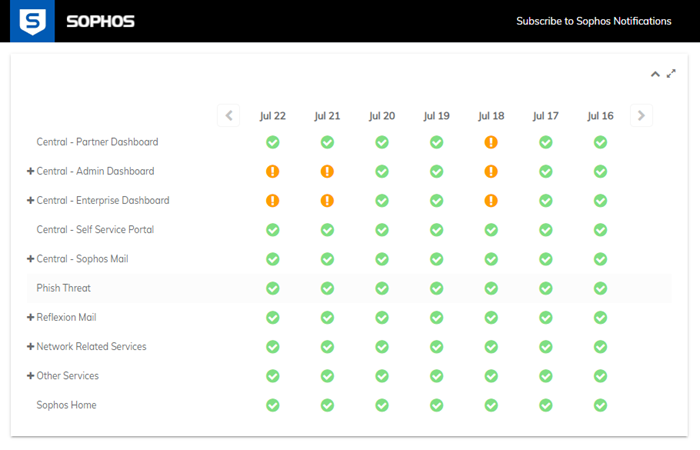This screenshot has height=450, width=700.
Task: Click Central - Partner Dashboard label
Action: pyautogui.click(x=97, y=142)
